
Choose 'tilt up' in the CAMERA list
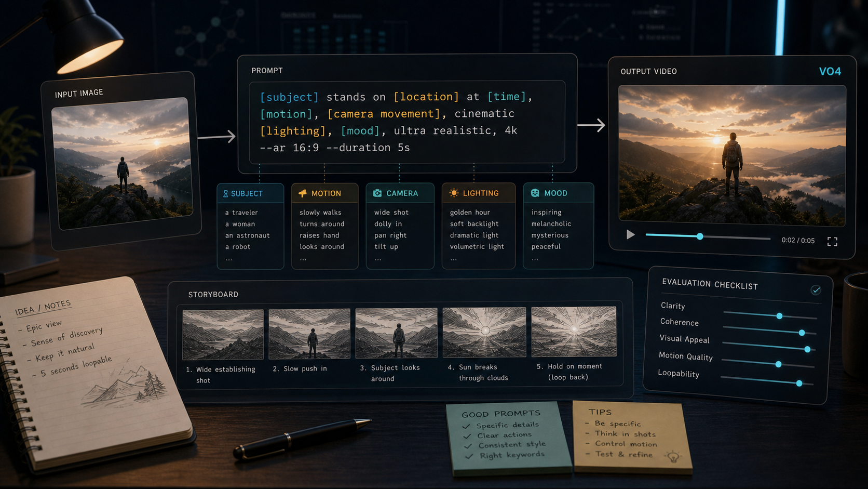386,247
